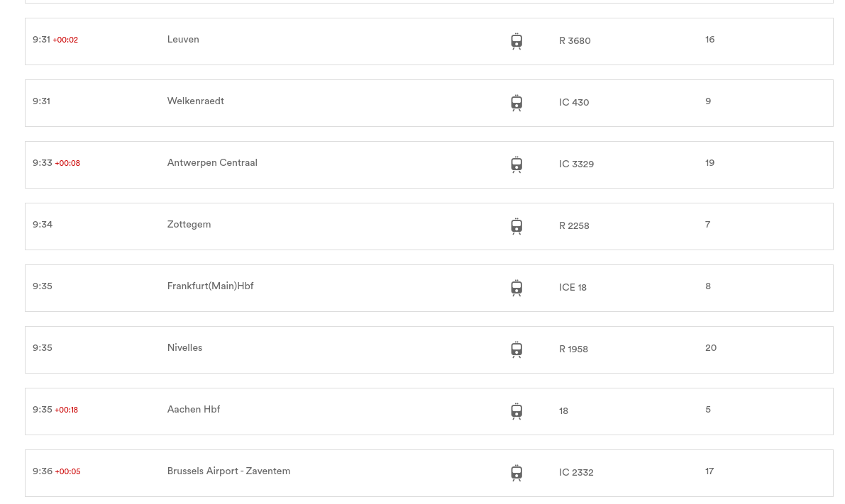Click the train icon beside IC 3329

tap(517, 164)
